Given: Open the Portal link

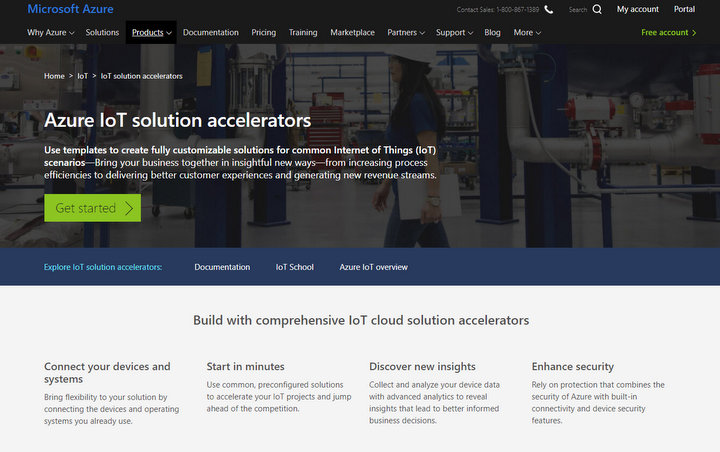Looking at the screenshot, I should point(684,9).
